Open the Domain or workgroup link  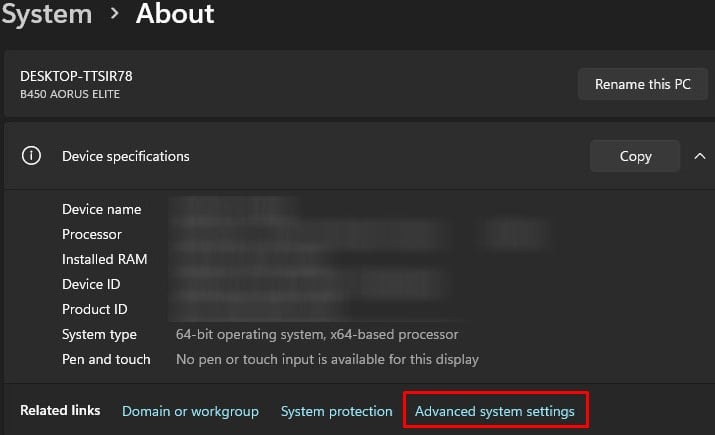190,411
